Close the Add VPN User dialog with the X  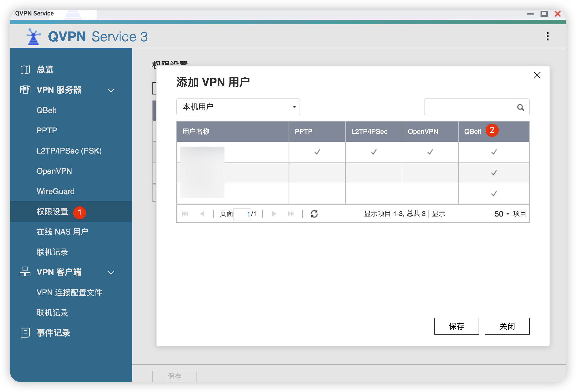click(537, 75)
